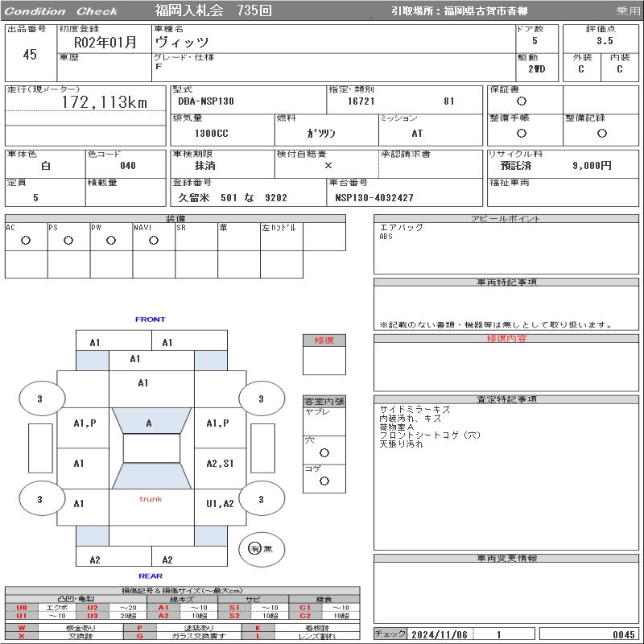Toggle the AC equipment circle mark
The height and width of the screenshot is (644, 644).
pos(26,241)
